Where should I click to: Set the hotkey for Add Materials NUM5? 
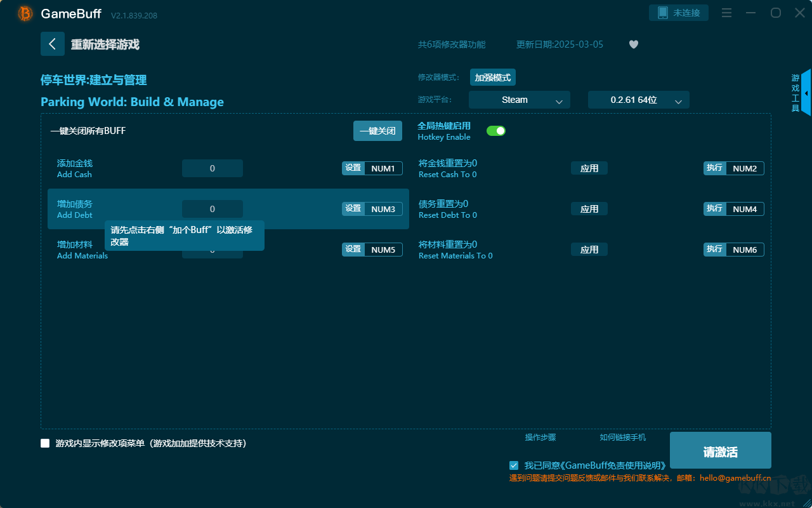coord(353,250)
